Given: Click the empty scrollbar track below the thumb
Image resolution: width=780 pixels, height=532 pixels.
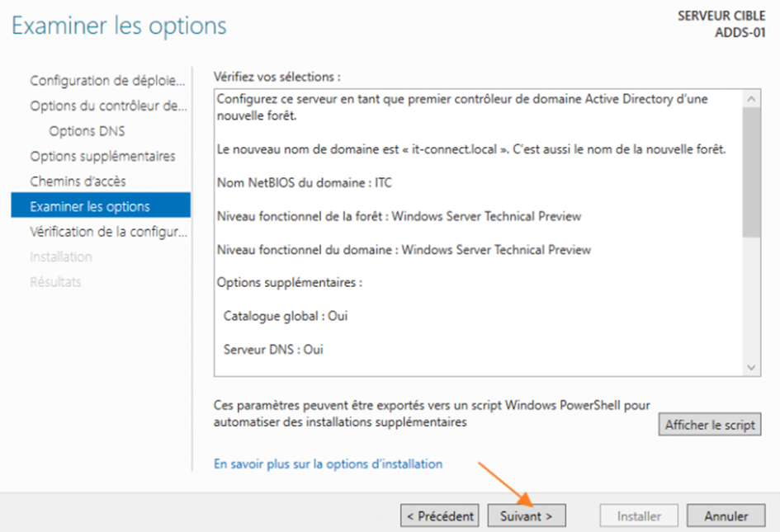Looking at the screenshot, I should point(751,299).
